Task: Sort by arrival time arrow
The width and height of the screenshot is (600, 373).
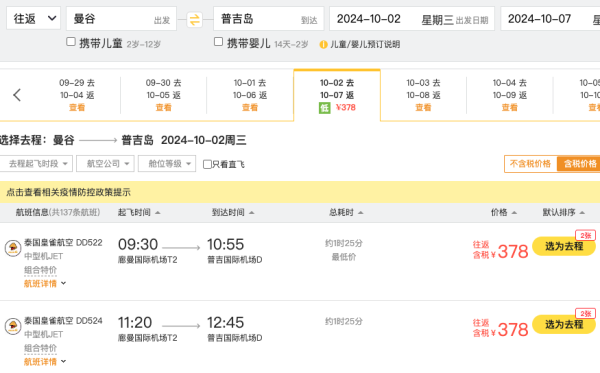Action: [251, 213]
